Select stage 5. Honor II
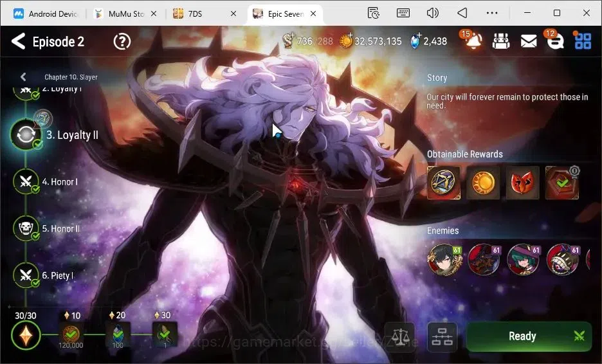 click(x=47, y=228)
